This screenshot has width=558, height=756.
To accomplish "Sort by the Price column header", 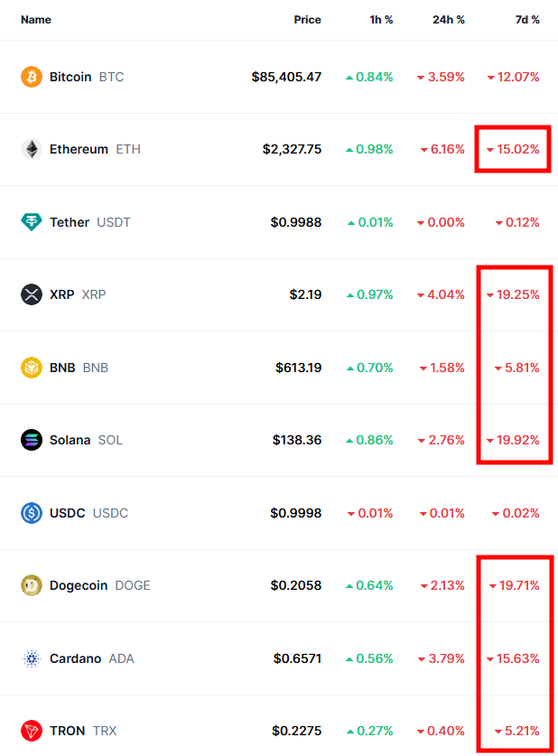I will [307, 19].
